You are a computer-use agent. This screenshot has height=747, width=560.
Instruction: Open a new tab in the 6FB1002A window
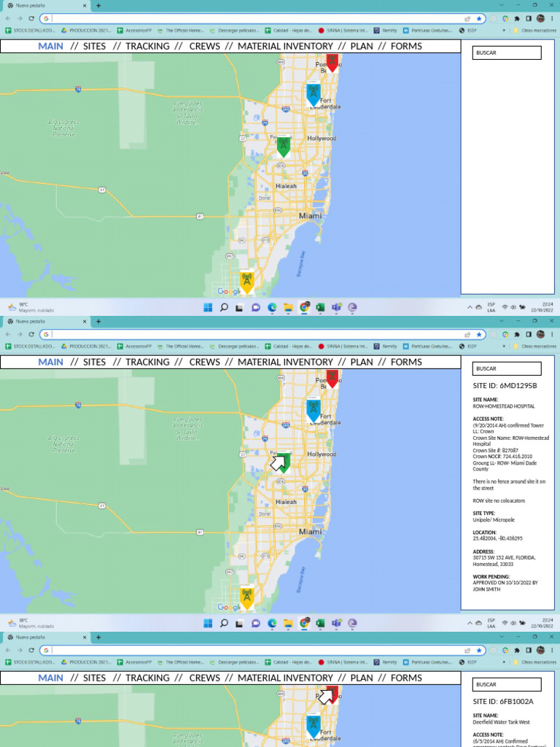98,638
